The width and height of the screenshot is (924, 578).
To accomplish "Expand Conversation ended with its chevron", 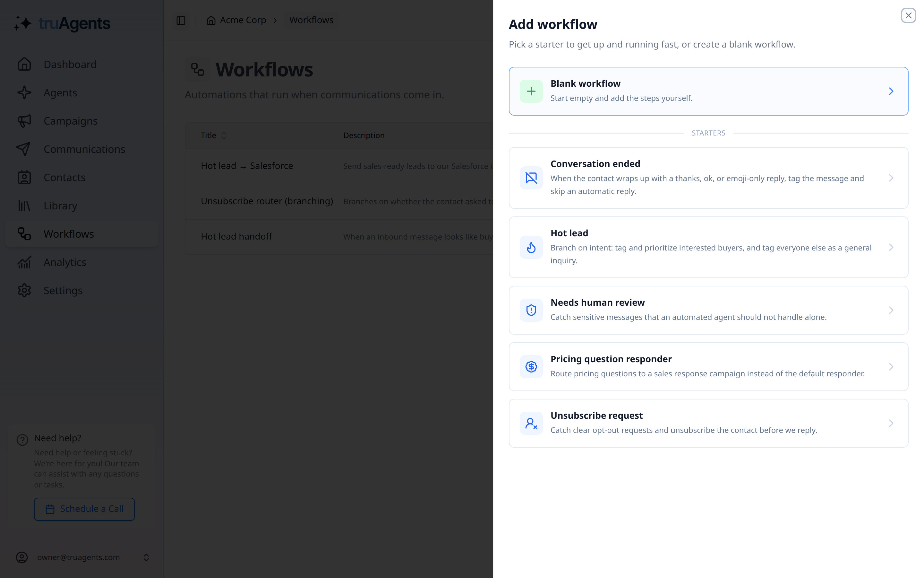I will point(891,178).
